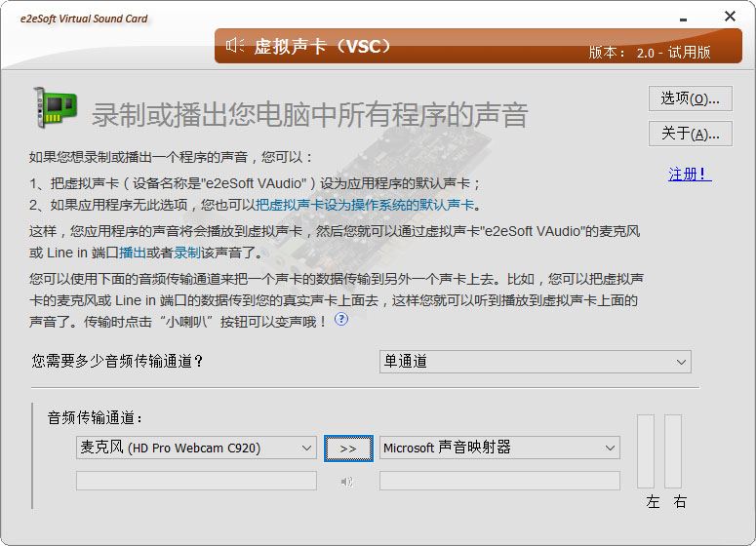756x546 pixels.
Task: Click the e2eSoft Virtual Sound Card title
Action: 84,19
